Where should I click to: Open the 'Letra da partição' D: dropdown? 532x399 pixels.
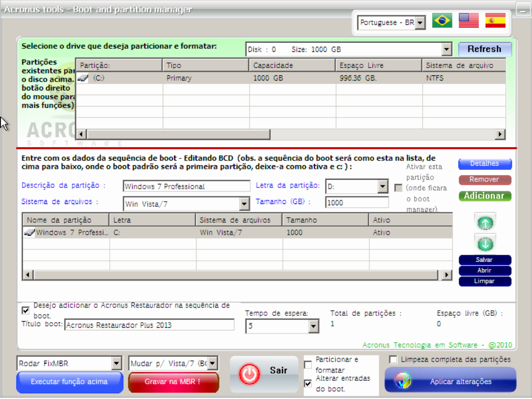[383, 186]
